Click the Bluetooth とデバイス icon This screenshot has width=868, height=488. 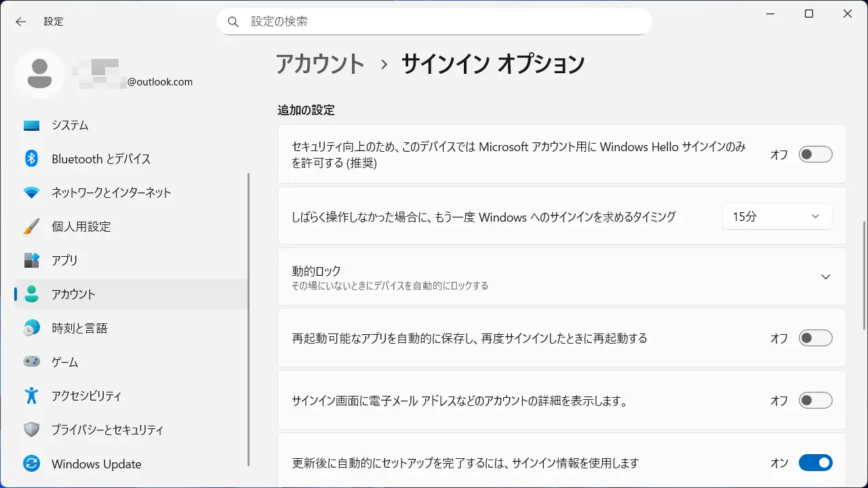click(x=31, y=159)
